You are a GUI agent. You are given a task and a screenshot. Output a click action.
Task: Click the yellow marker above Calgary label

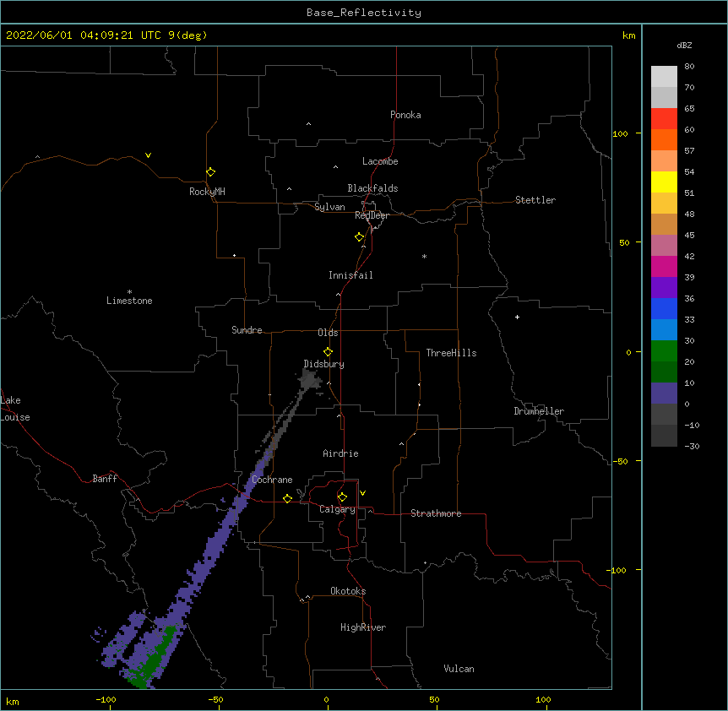[x=342, y=497]
